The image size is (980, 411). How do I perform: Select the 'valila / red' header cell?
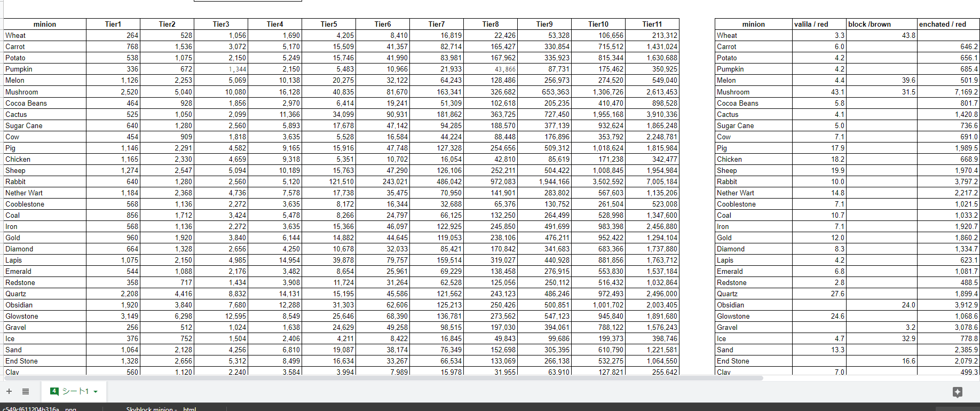tap(819, 24)
